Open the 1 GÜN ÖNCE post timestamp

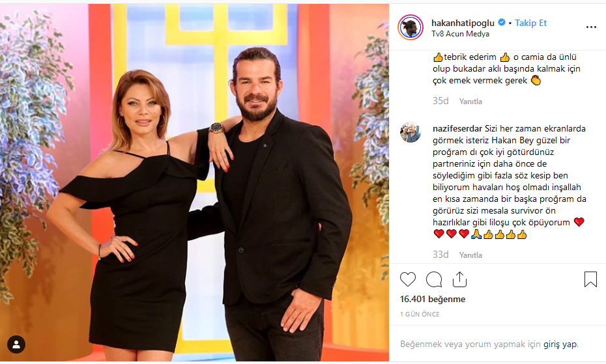coord(420,314)
